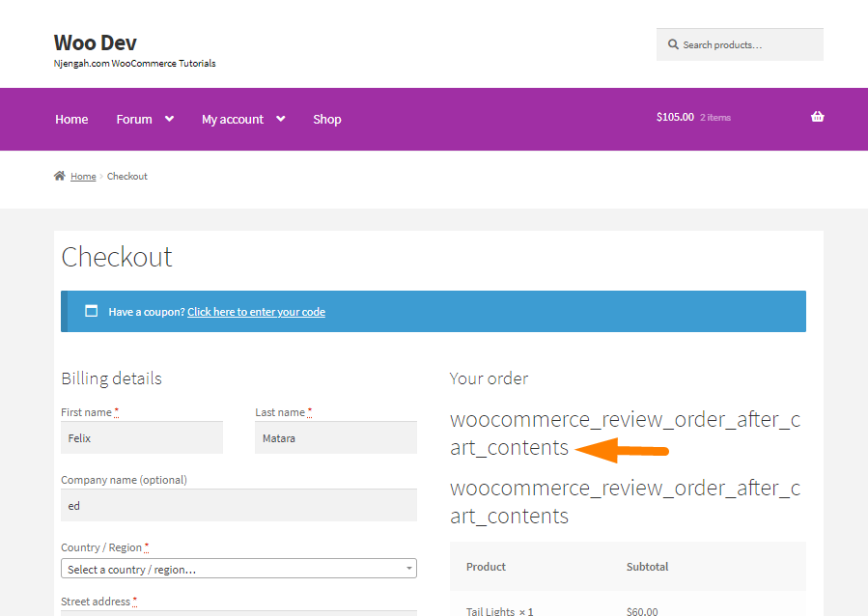Click the Company name input field
The image size is (868, 616).
point(238,505)
